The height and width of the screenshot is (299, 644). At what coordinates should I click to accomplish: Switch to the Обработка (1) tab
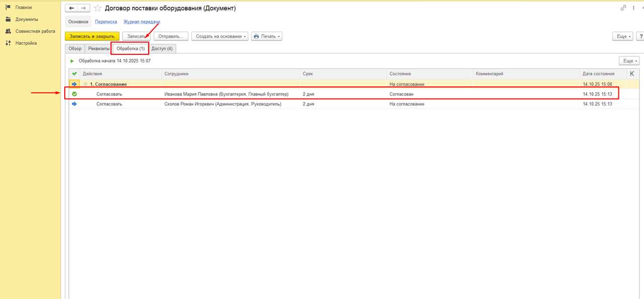[x=131, y=49]
